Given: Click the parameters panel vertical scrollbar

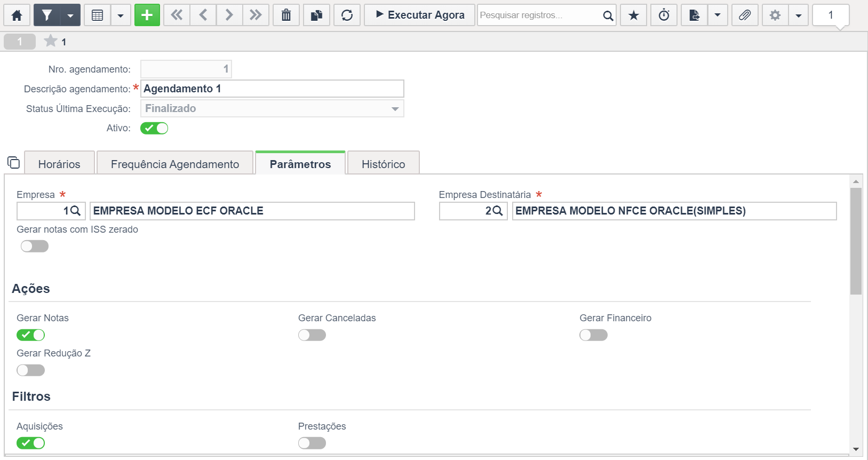Looking at the screenshot, I should [856, 241].
